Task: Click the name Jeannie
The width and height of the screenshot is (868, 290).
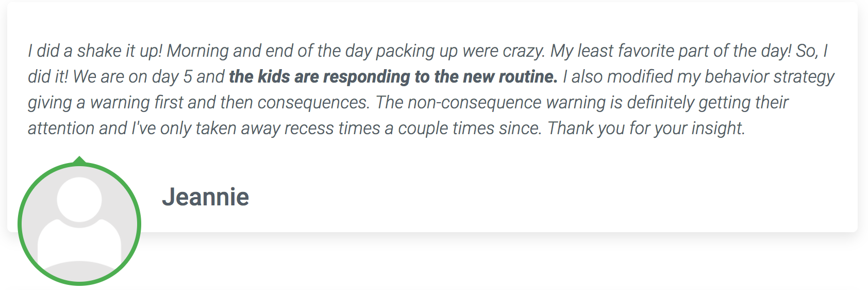Action: [x=205, y=197]
